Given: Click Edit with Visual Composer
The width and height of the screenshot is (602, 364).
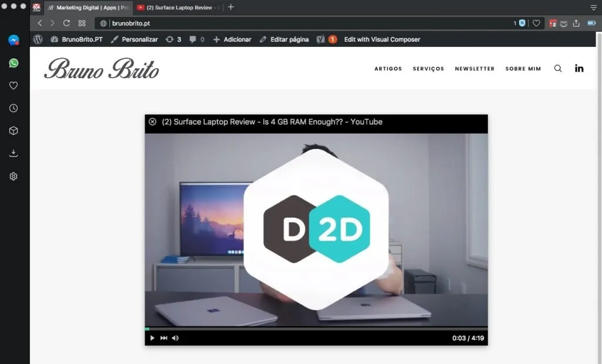Looking at the screenshot, I should click(382, 39).
